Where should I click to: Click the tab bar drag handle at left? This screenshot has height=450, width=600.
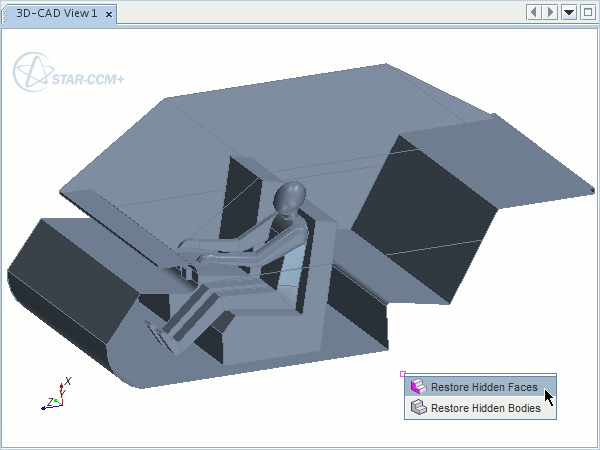point(6,14)
